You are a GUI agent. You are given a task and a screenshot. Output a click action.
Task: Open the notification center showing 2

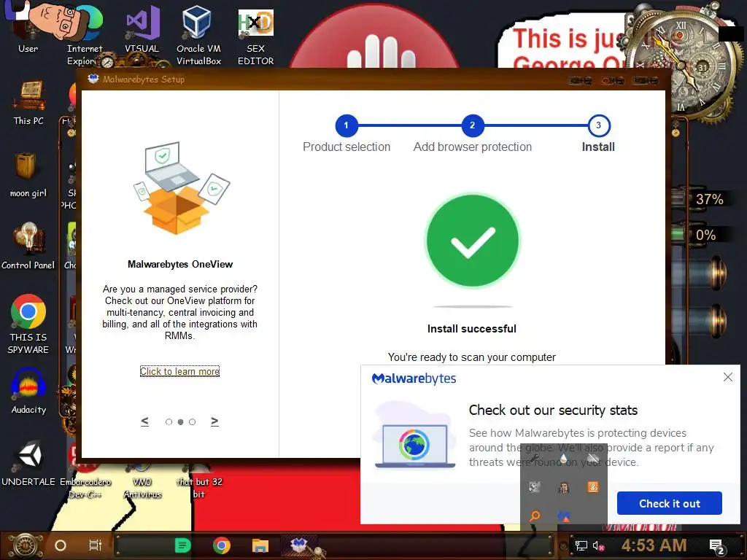pos(718,547)
